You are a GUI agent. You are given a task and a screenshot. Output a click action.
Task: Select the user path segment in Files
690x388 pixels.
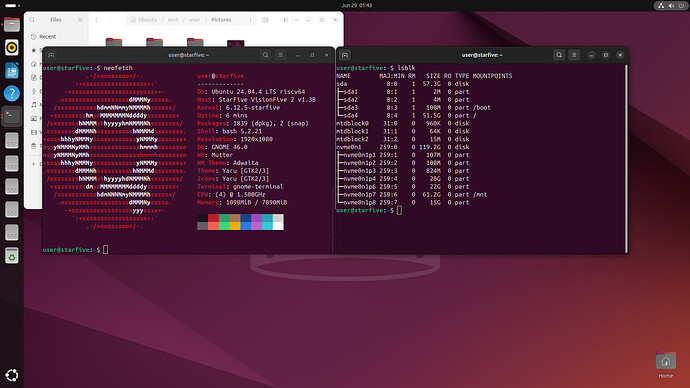pos(195,20)
